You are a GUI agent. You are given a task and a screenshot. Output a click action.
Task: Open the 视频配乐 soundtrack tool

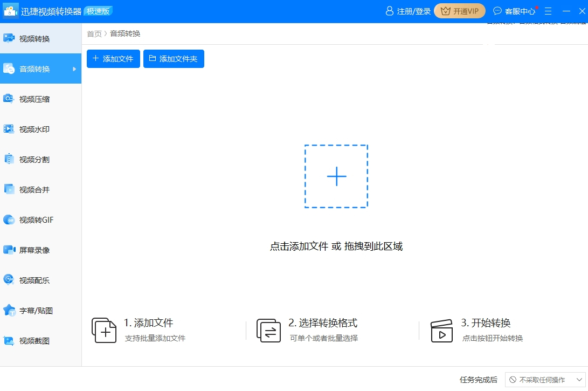32,280
